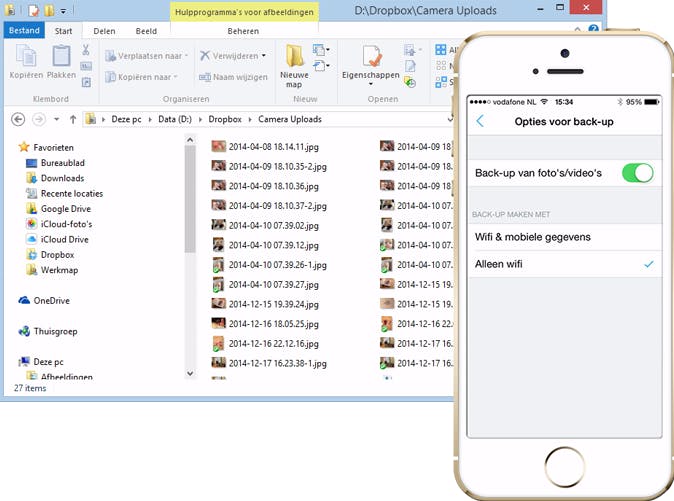Click the Dropbox icon in the sidebar
Screen dimensions: 674x501
32,255
